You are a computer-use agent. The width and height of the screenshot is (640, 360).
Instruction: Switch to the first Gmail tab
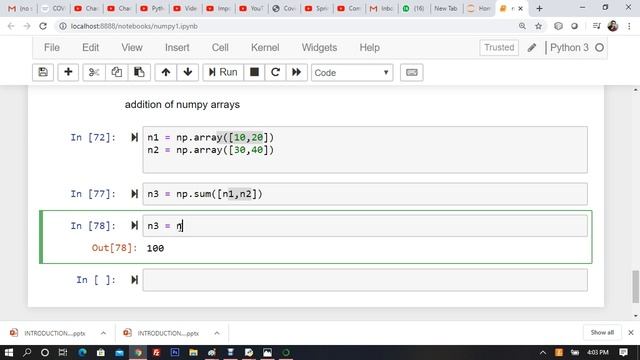tap(20, 8)
